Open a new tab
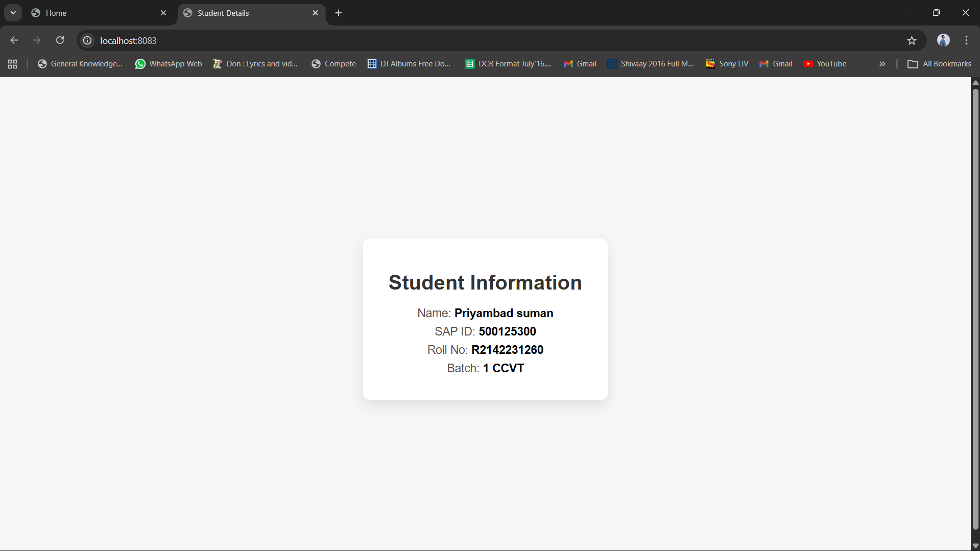This screenshot has width=980, height=551. click(339, 13)
